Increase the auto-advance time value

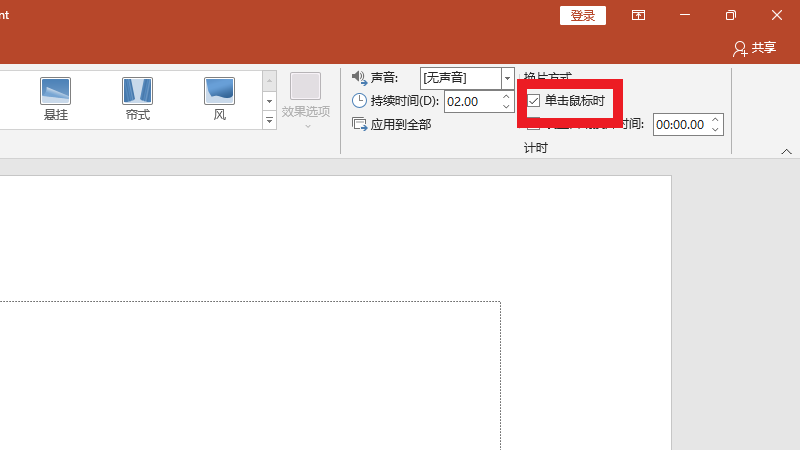pyautogui.click(x=715, y=120)
